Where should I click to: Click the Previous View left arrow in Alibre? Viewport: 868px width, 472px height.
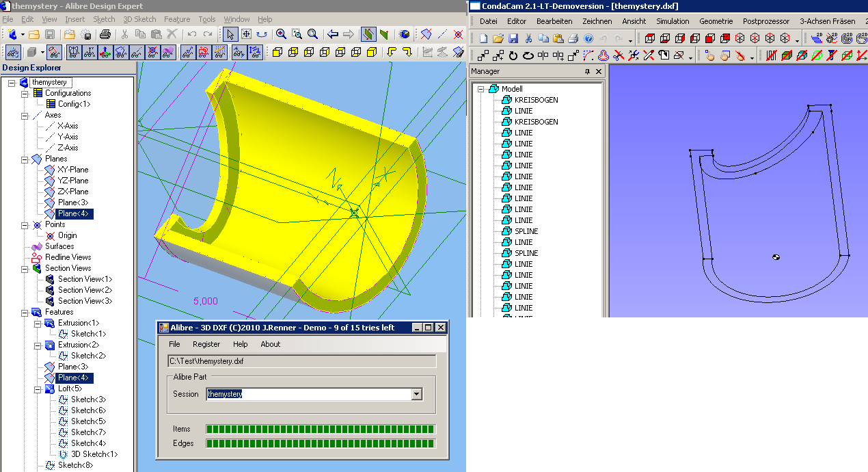[x=333, y=34]
